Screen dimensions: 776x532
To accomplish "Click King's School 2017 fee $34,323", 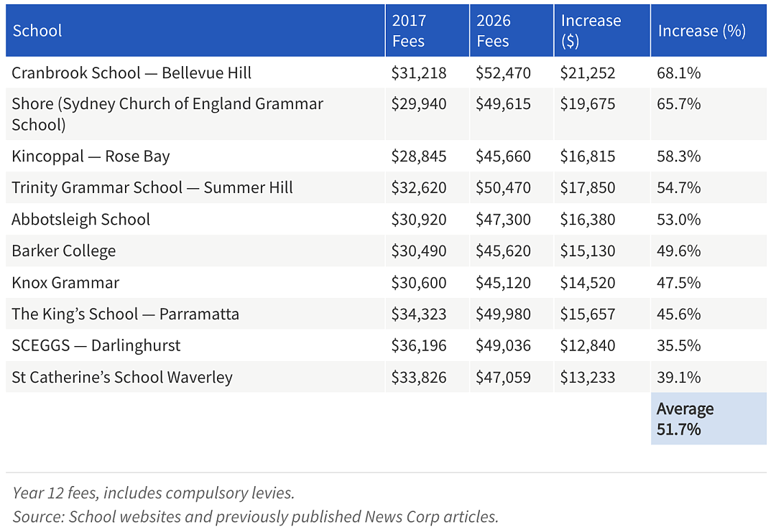I will pos(419,314).
